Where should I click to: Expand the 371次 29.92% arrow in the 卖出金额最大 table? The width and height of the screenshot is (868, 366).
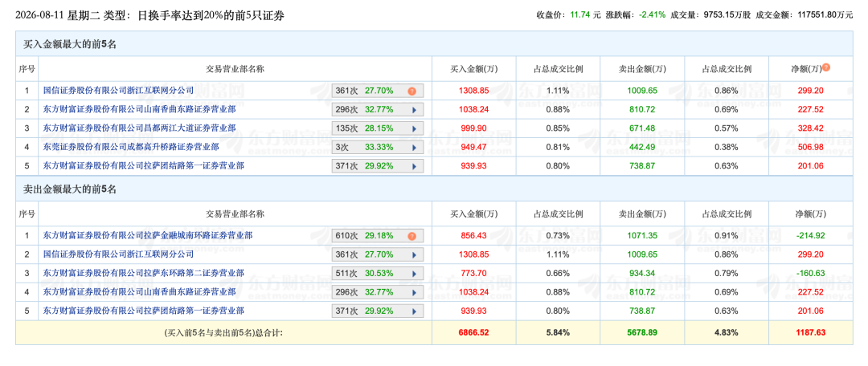coord(414,311)
